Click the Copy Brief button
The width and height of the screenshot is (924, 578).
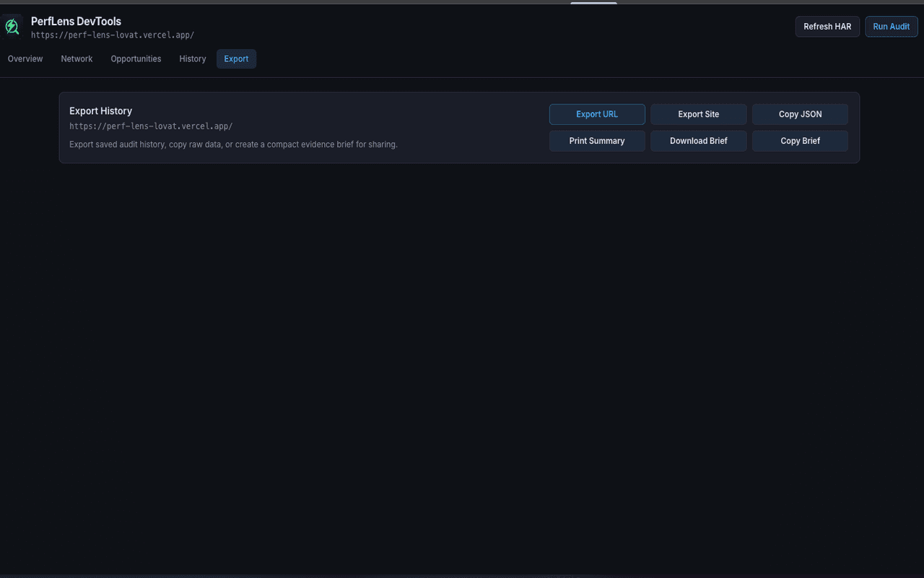point(800,141)
